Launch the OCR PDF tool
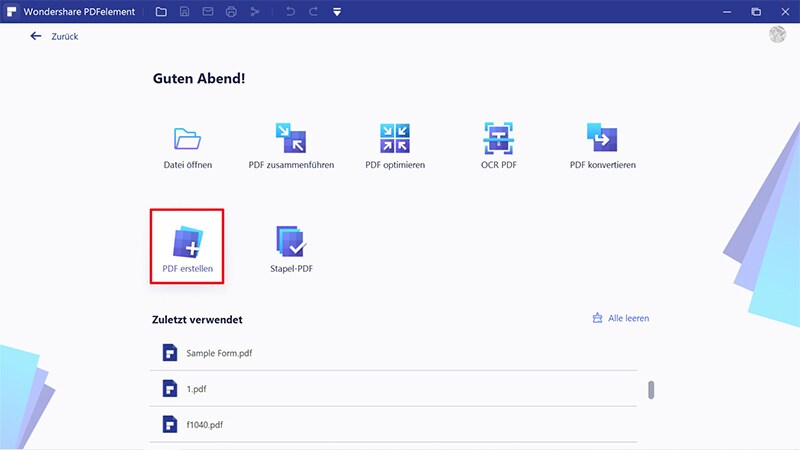Viewport: 800px width, 450px height. point(498,138)
